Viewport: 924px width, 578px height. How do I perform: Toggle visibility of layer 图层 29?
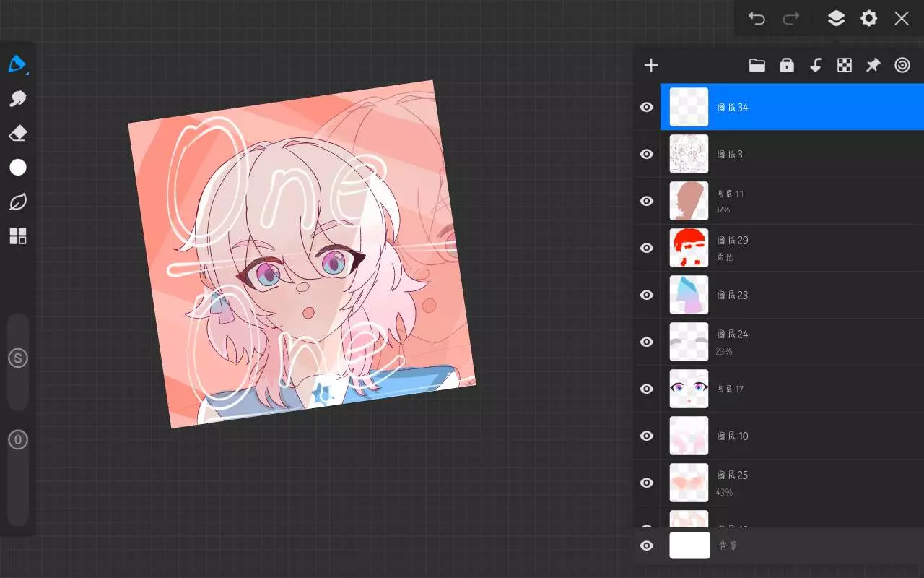click(647, 248)
